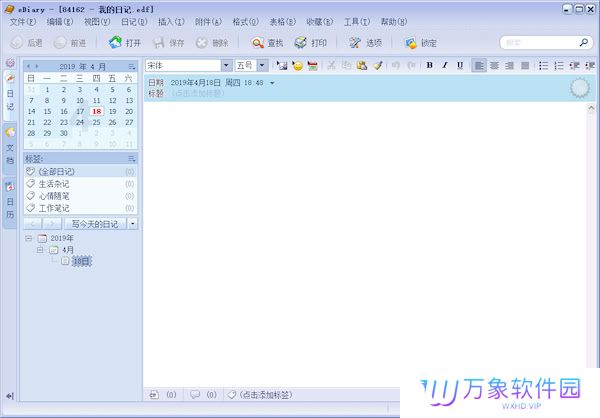
Task: Click the format painter brush icon
Action: (378, 65)
